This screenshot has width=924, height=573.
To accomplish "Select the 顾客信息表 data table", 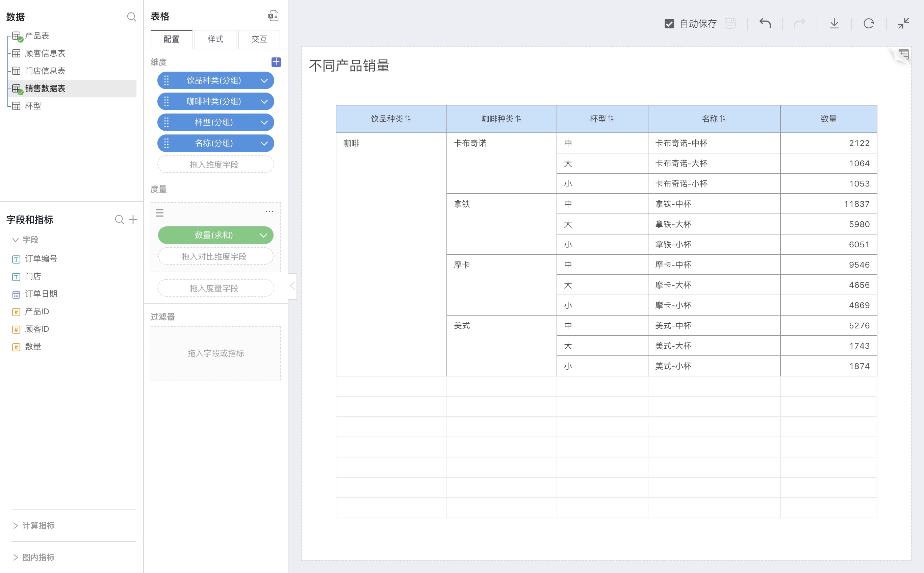I will (x=45, y=53).
